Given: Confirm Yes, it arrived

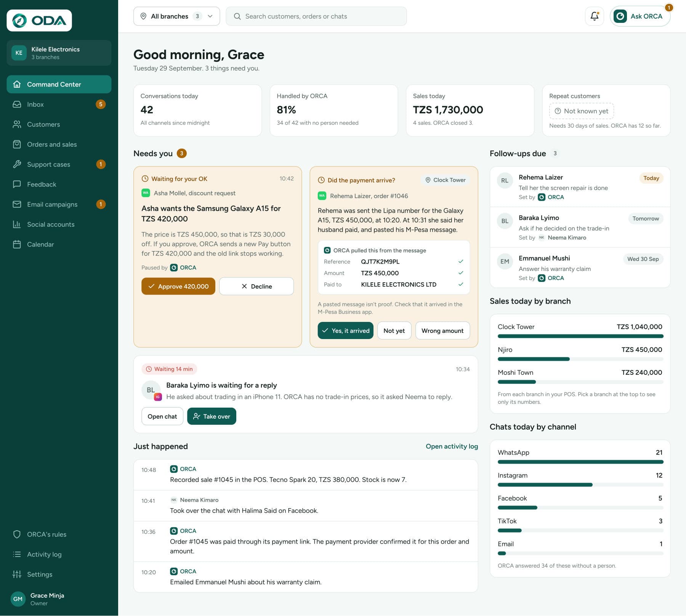Looking at the screenshot, I should (x=346, y=331).
